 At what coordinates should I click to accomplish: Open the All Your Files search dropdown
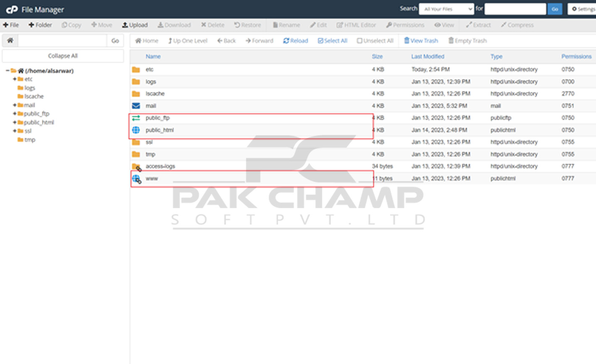coord(446,9)
